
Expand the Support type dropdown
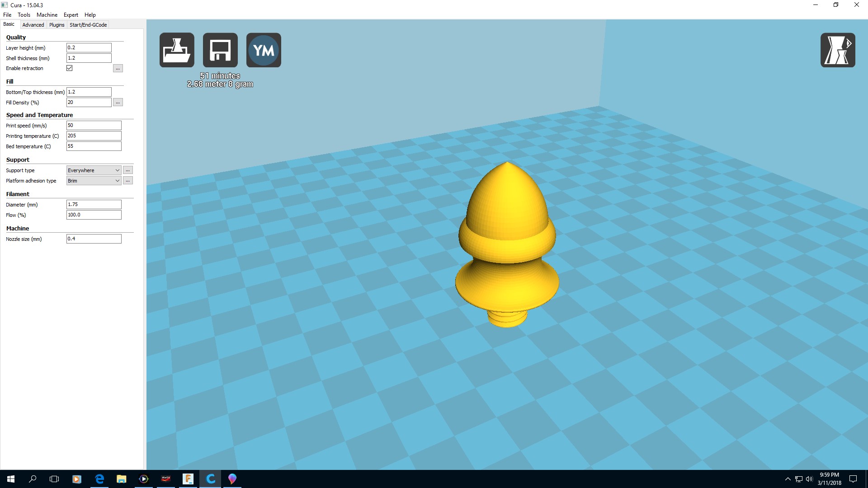tap(94, 170)
